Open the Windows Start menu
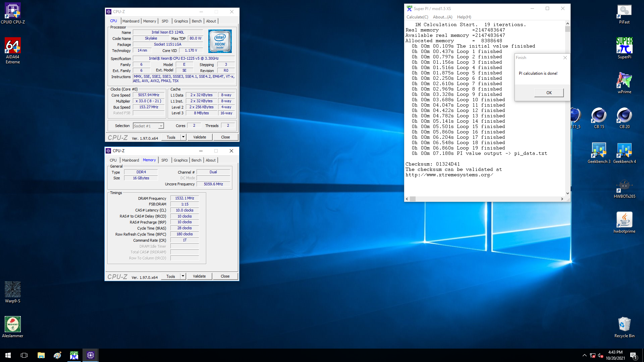644x362 pixels. [8, 355]
